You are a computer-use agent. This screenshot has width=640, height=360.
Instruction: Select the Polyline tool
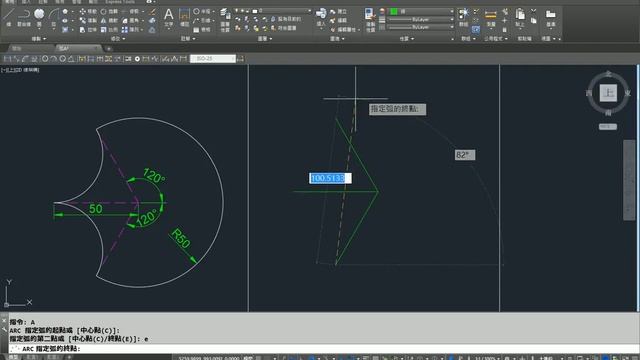tap(24, 16)
